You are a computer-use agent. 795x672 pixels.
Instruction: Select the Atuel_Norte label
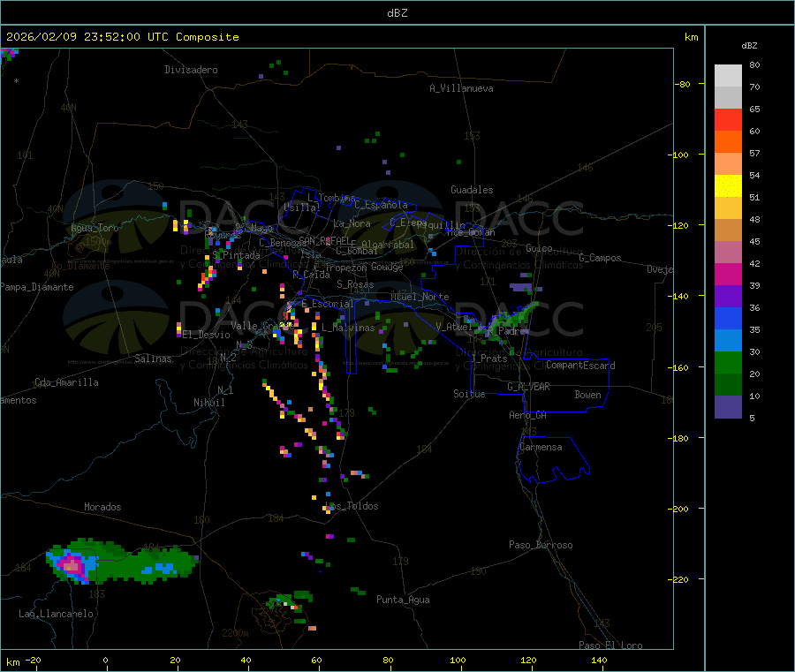click(420, 297)
